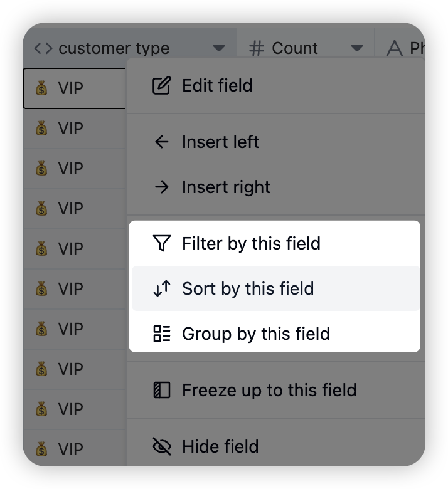Click the Insert left arrow icon
Screen dimensions: 448x489
pos(162,142)
